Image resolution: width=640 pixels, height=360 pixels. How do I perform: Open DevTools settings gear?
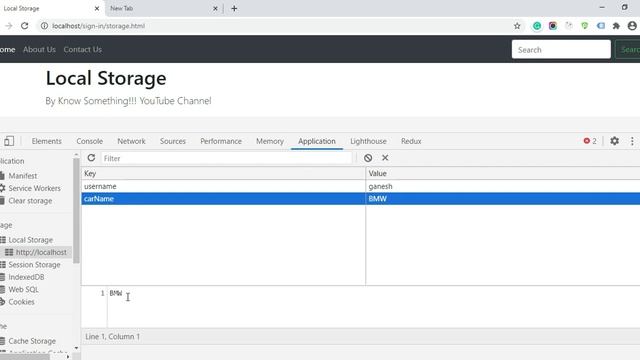point(614,141)
